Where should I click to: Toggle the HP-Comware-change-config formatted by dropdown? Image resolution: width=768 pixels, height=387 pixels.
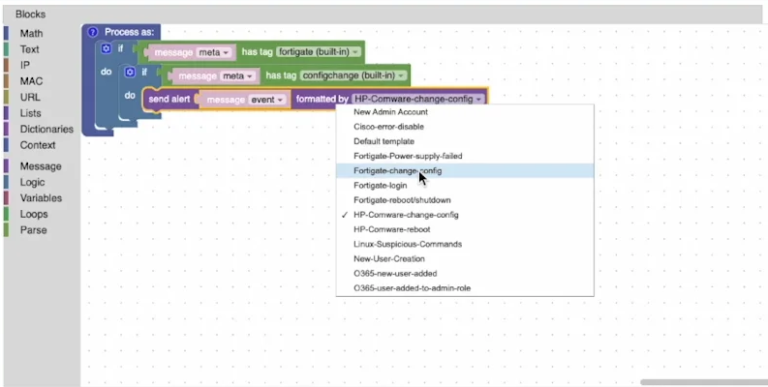(x=418, y=99)
